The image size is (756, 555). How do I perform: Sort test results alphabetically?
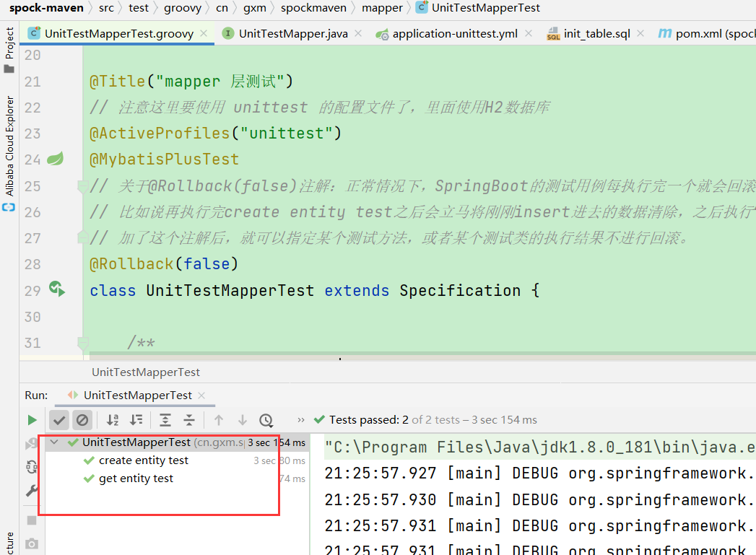click(x=113, y=420)
